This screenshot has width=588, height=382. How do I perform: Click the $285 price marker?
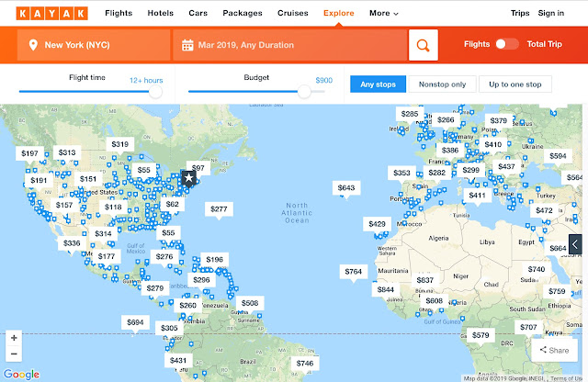coord(410,114)
